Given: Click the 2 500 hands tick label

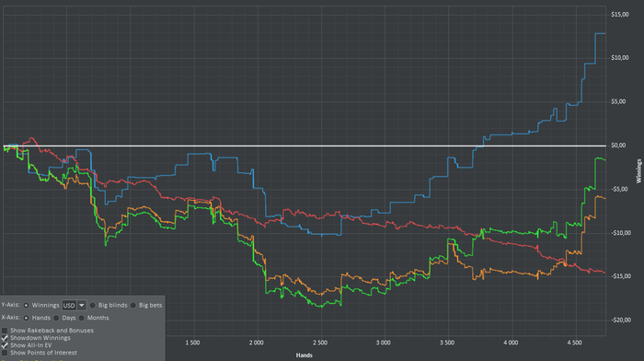Looking at the screenshot, I should [320, 343].
